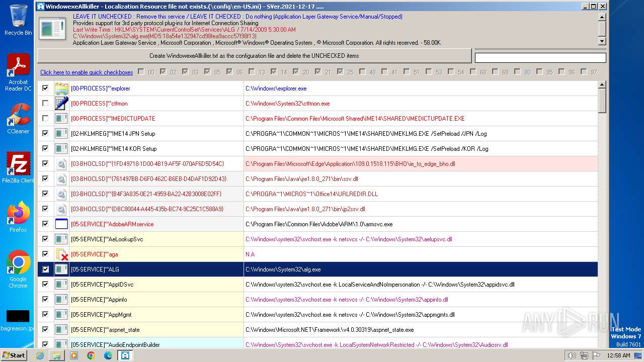This screenshot has width=644, height=362.
Task: Click Internet Explorer in the taskbar
Action: coord(40,355)
